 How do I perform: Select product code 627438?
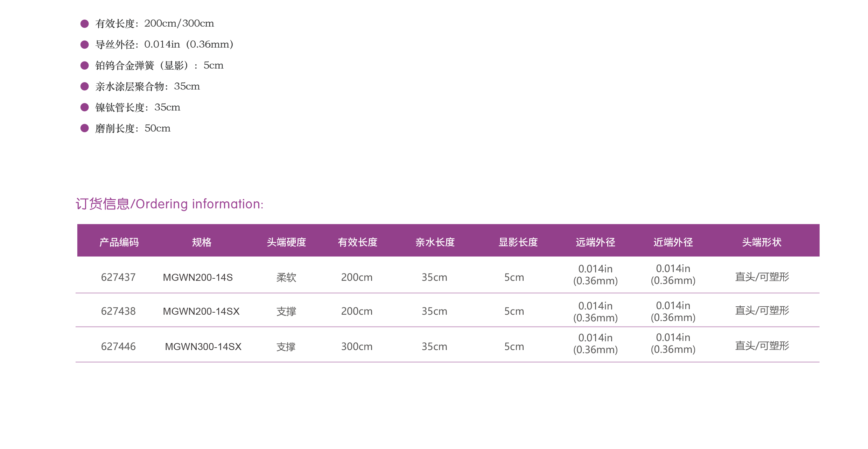click(x=118, y=311)
